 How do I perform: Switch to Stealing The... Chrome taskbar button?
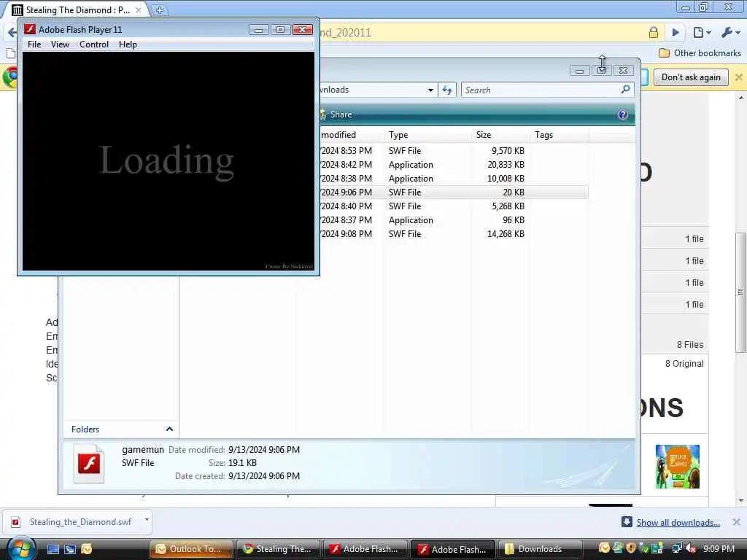[279, 549]
